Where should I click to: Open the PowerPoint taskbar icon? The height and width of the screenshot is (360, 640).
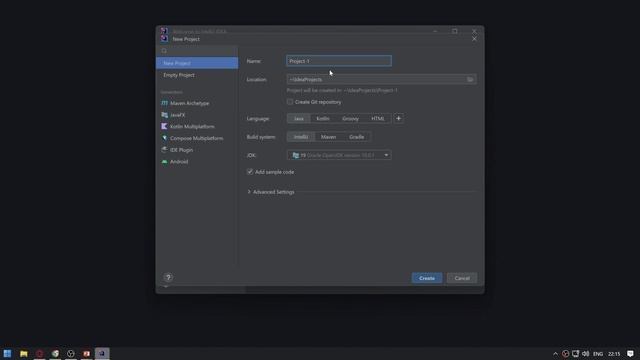click(87, 353)
